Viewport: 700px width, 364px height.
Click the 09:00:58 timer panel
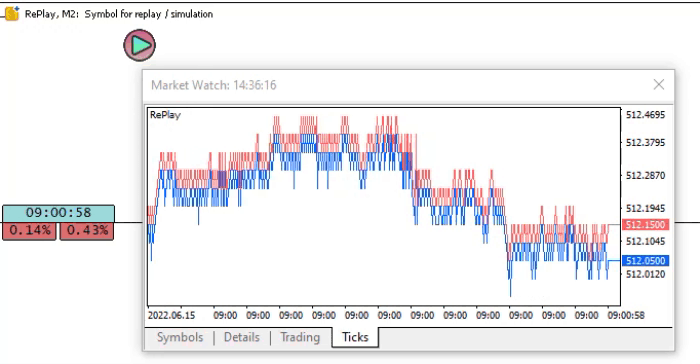[58, 213]
